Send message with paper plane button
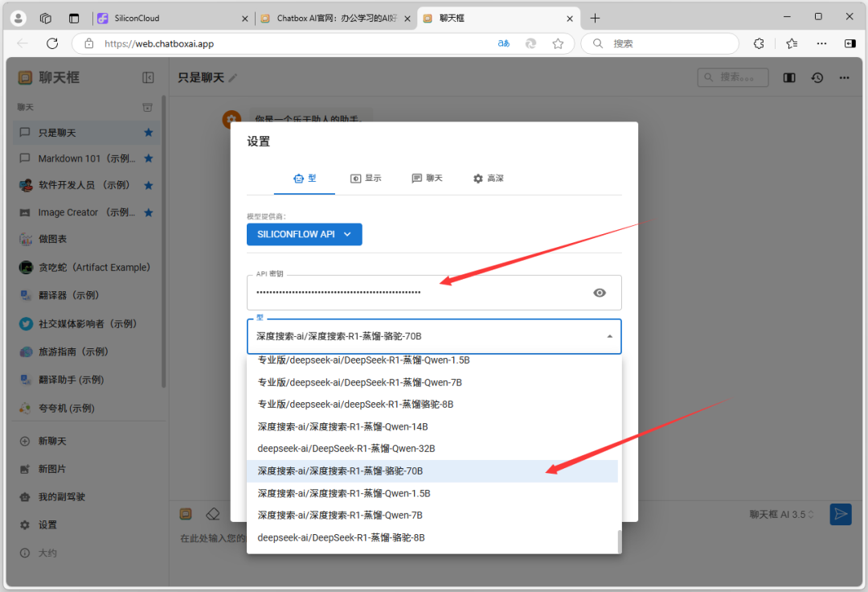868x592 pixels. coord(841,515)
